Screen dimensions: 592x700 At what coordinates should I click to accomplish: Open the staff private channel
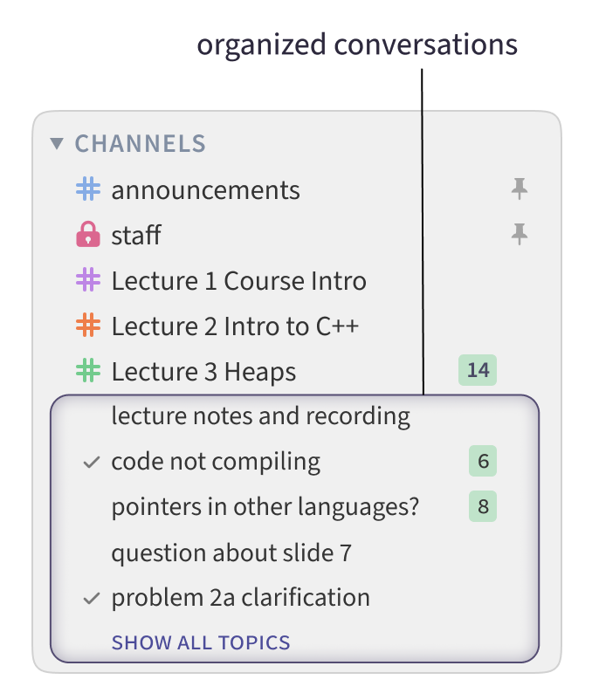(136, 235)
